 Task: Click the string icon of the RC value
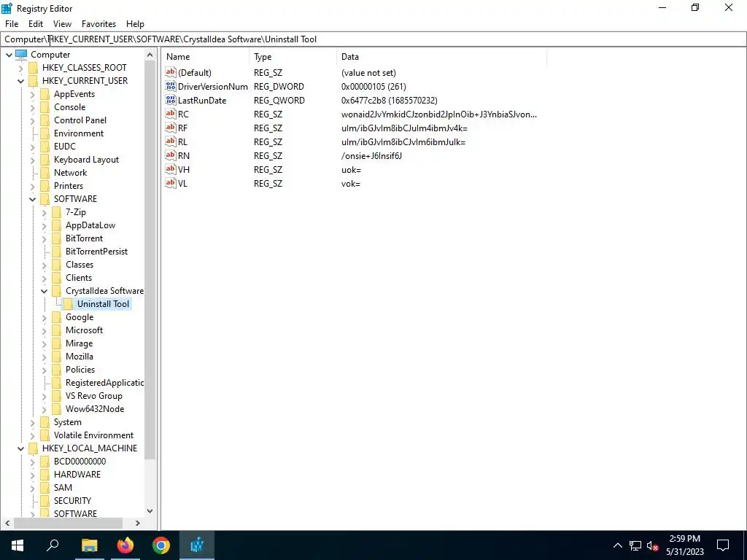171,114
